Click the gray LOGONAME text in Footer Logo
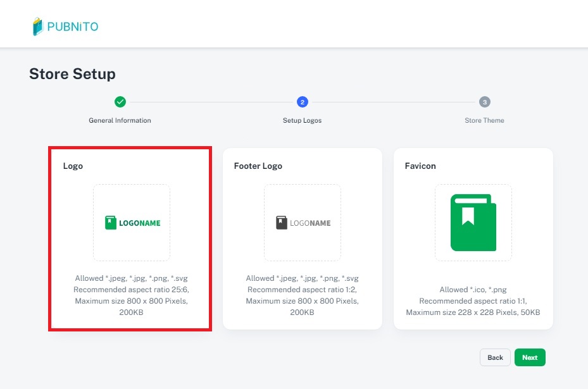588x389 pixels. (310, 223)
